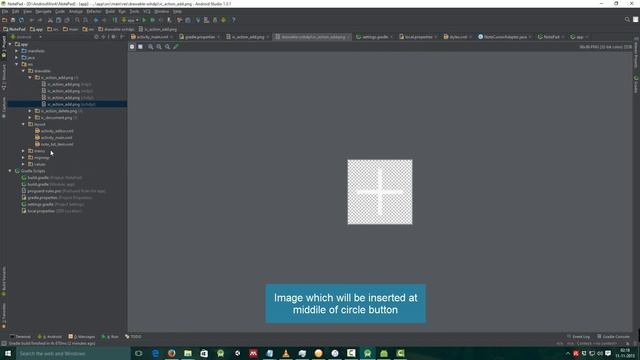640x360 pixels.
Task: Toggle grid display in image viewer
Action: coord(140,47)
